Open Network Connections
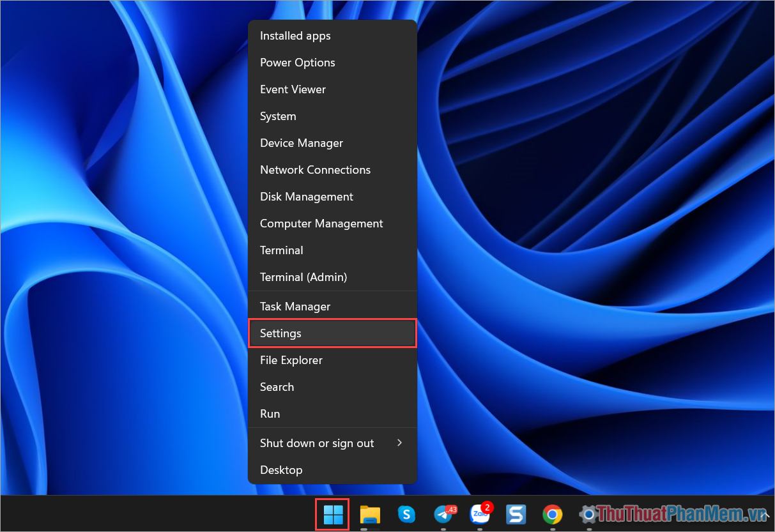Image resolution: width=775 pixels, height=532 pixels. pos(315,169)
